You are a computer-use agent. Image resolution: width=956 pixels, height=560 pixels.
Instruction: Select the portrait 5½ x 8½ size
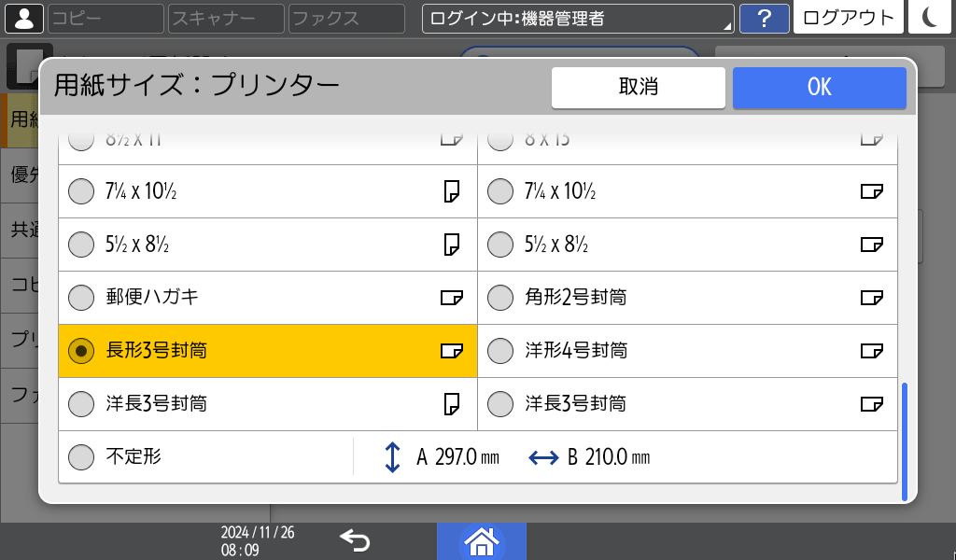pyautogui.click(x=80, y=245)
